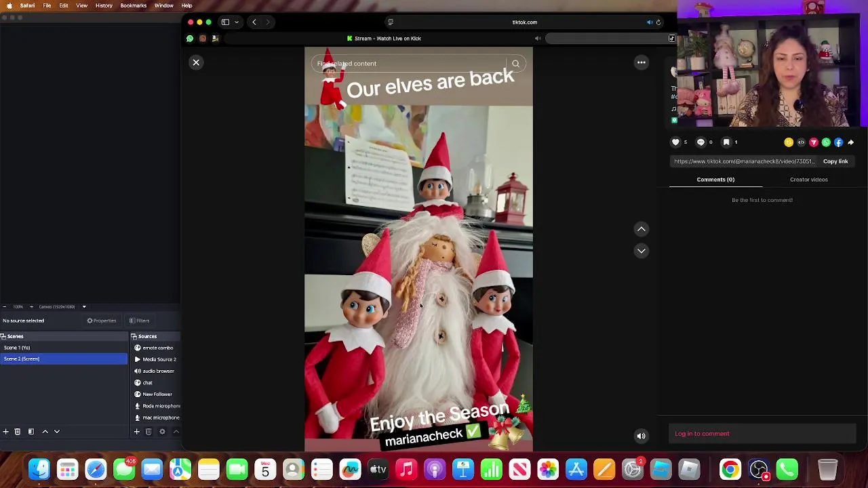This screenshot has width=868, height=488.
Task: Open the pinned WhatsApp tab
Action: 190,39
